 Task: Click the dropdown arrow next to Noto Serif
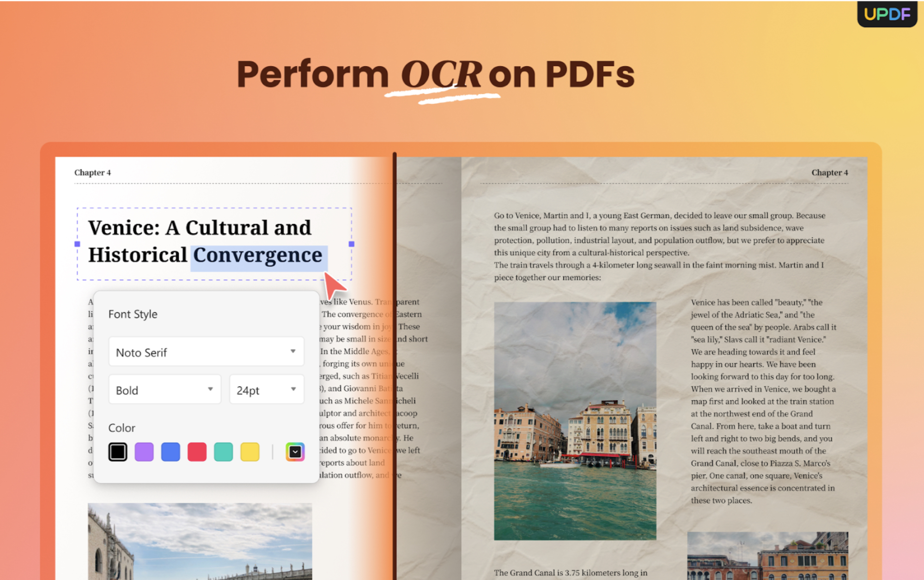pos(293,351)
